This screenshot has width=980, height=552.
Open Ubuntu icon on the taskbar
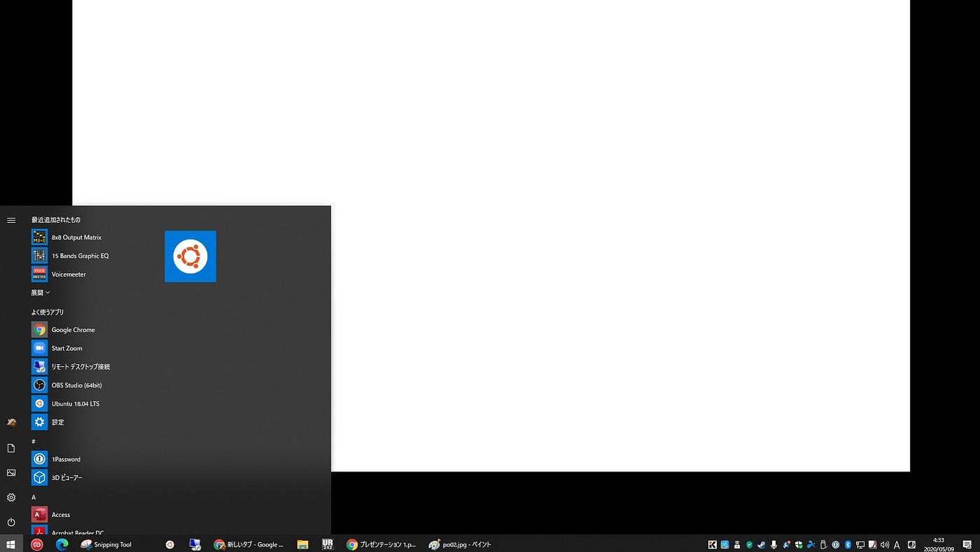(169, 544)
